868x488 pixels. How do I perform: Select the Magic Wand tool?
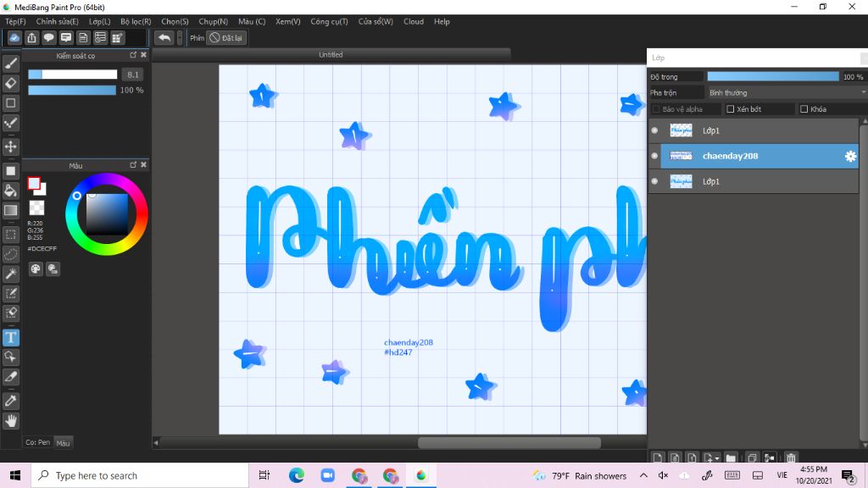pos(10,274)
